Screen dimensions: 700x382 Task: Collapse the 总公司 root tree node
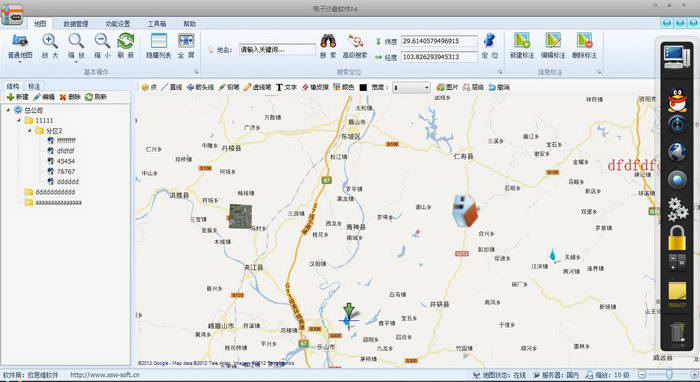[8, 110]
